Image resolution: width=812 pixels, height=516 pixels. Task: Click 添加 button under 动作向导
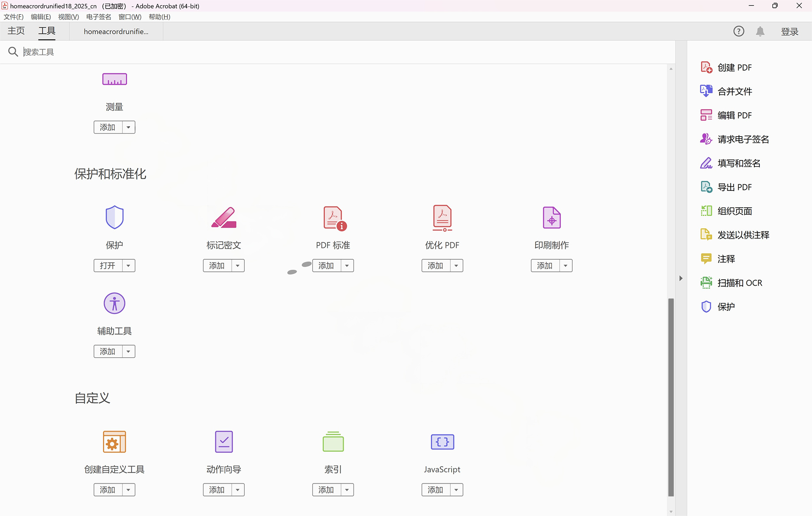[217, 490]
